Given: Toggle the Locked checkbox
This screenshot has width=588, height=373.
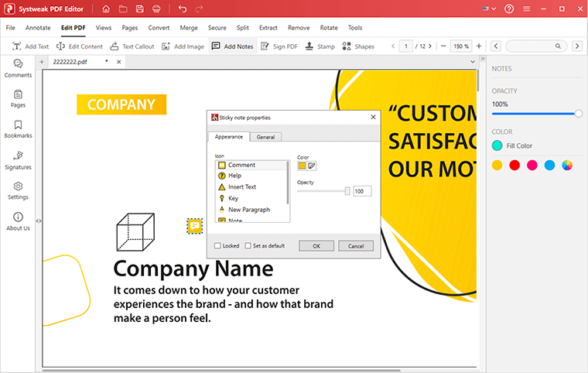Looking at the screenshot, I should point(217,246).
